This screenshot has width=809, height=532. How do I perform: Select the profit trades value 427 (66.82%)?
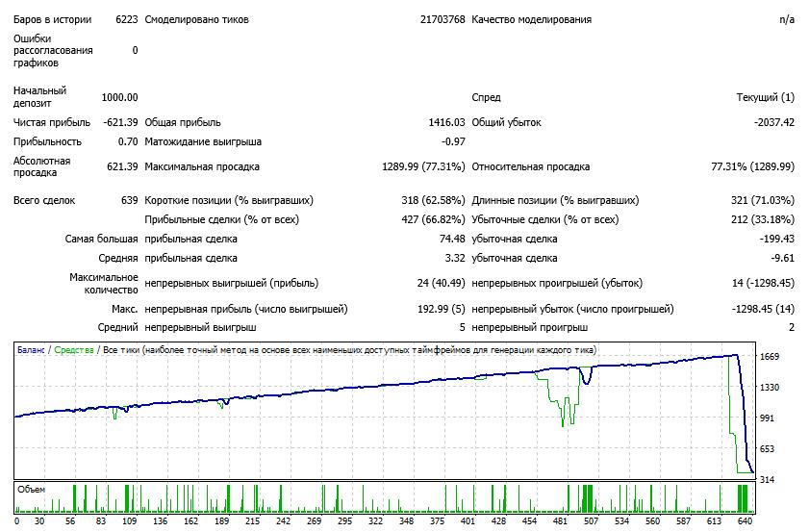(x=434, y=219)
